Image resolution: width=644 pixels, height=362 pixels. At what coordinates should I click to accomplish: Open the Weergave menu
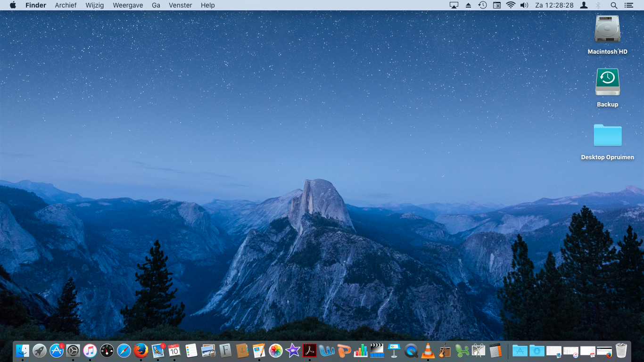(128, 5)
